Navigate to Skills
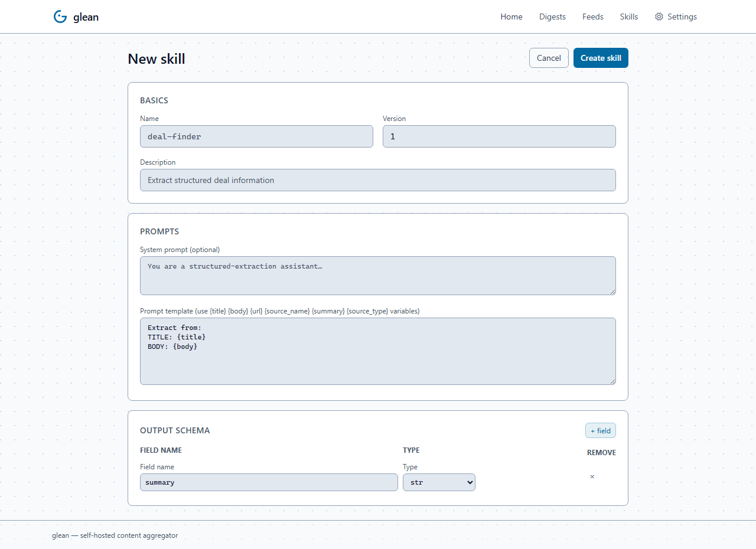This screenshot has height=549, width=756. tap(629, 17)
